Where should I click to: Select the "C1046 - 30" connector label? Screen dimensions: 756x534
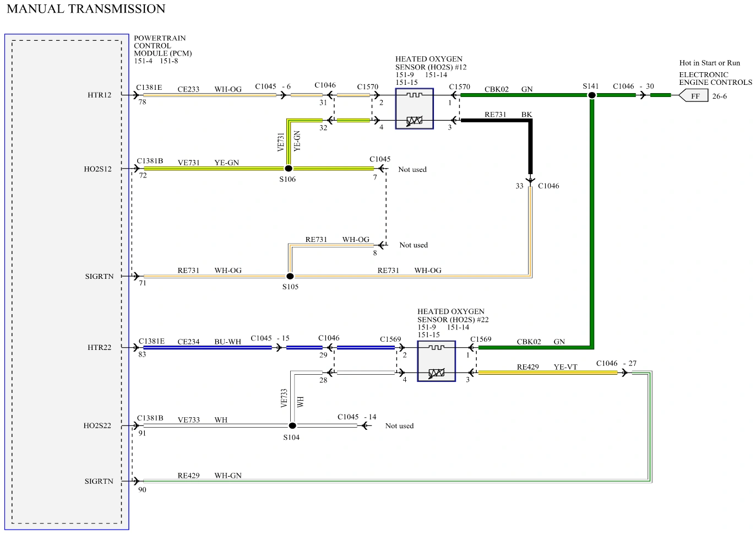click(x=634, y=87)
